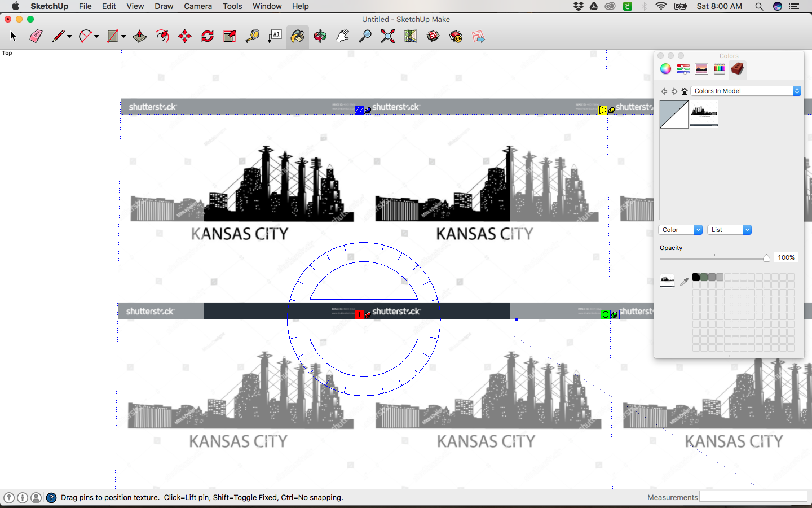This screenshot has width=812, height=508.
Task: Pick the Scale tool
Action: [230, 37]
